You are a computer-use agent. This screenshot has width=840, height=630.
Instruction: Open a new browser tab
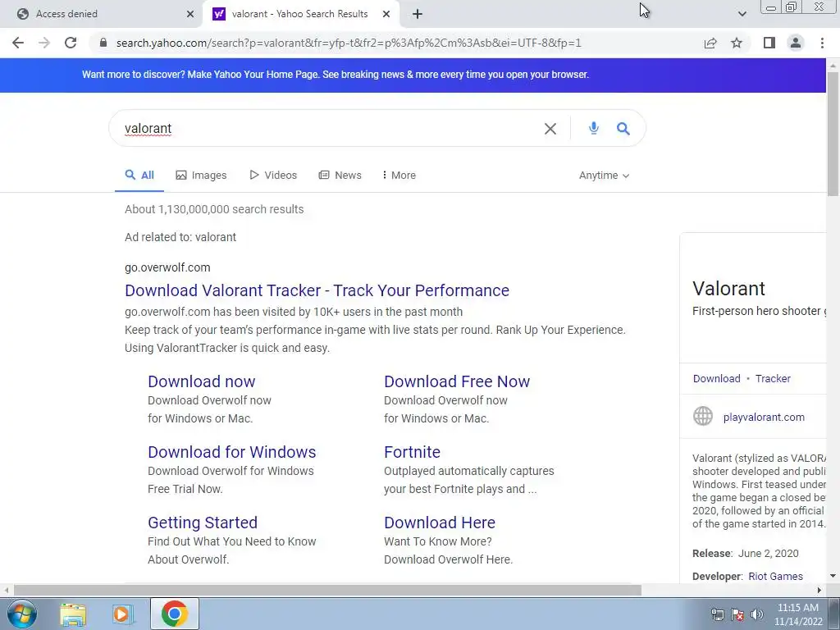point(418,14)
